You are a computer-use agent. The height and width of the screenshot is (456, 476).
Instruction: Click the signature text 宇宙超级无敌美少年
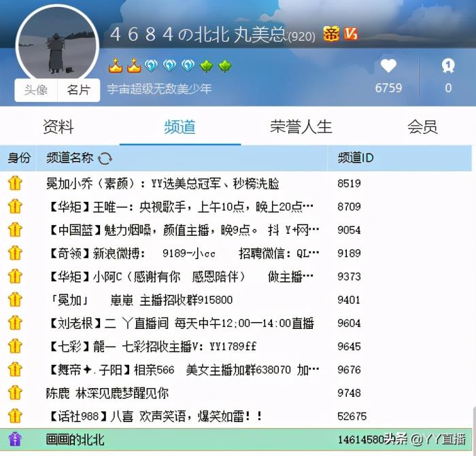tap(159, 89)
